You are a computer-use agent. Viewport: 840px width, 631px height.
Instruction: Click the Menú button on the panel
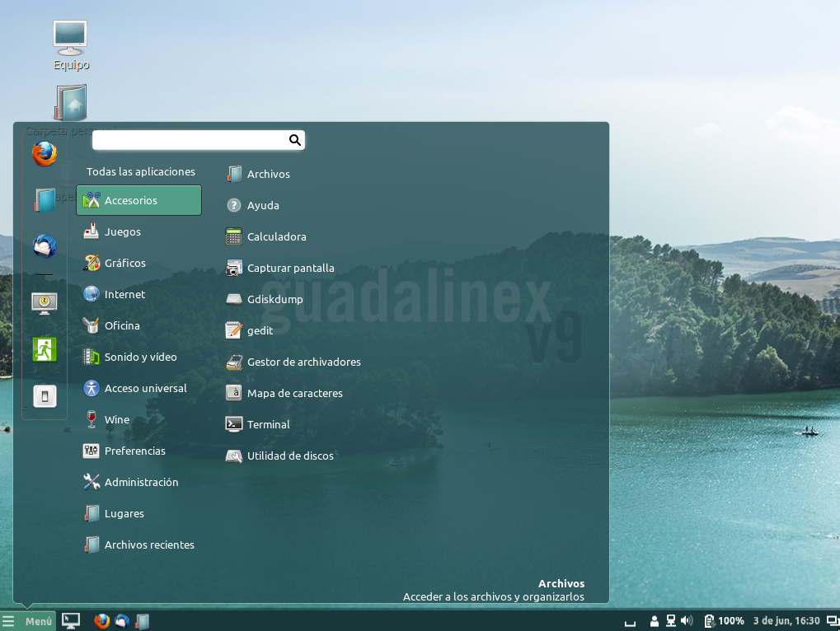point(28,621)
